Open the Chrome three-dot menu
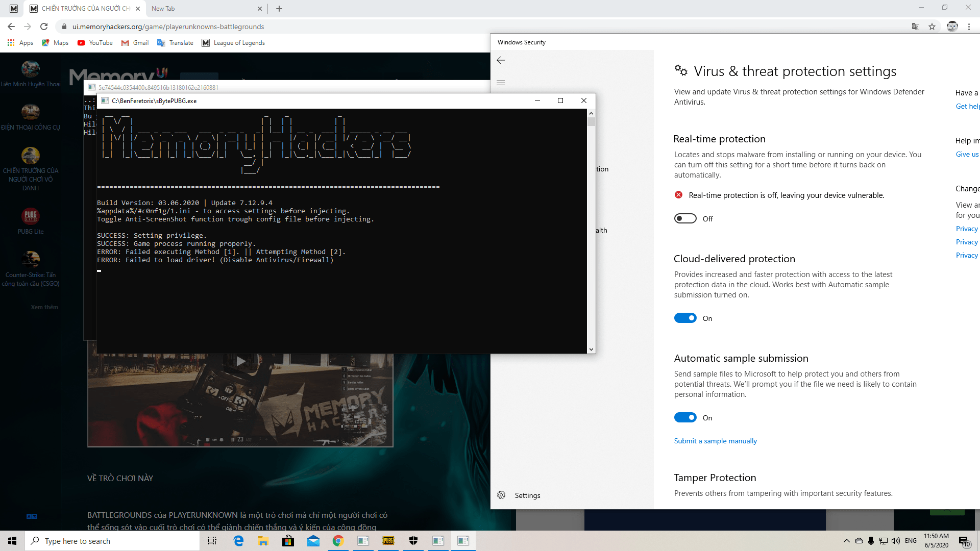Screen dimensions: 980x551 (x=969, y=27)
